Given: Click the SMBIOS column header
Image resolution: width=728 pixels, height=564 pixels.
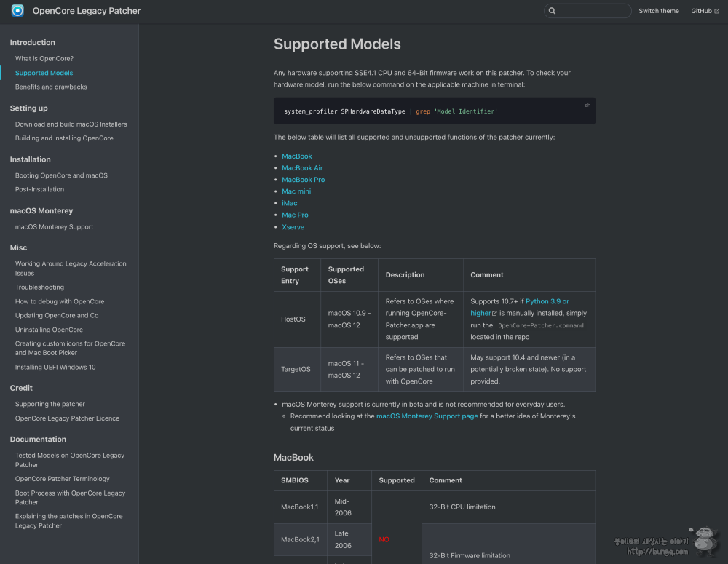Looking at the screenshot, I should pos(301,480).
